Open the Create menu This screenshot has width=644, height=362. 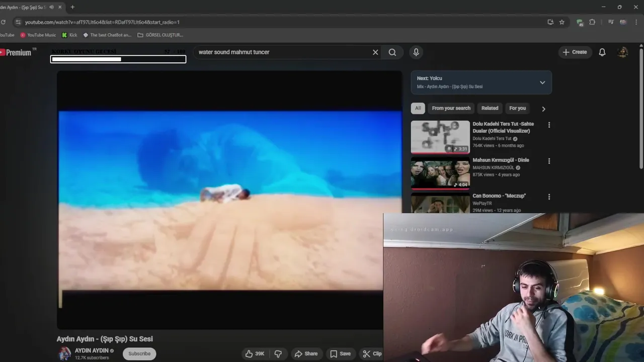(575, 52)
